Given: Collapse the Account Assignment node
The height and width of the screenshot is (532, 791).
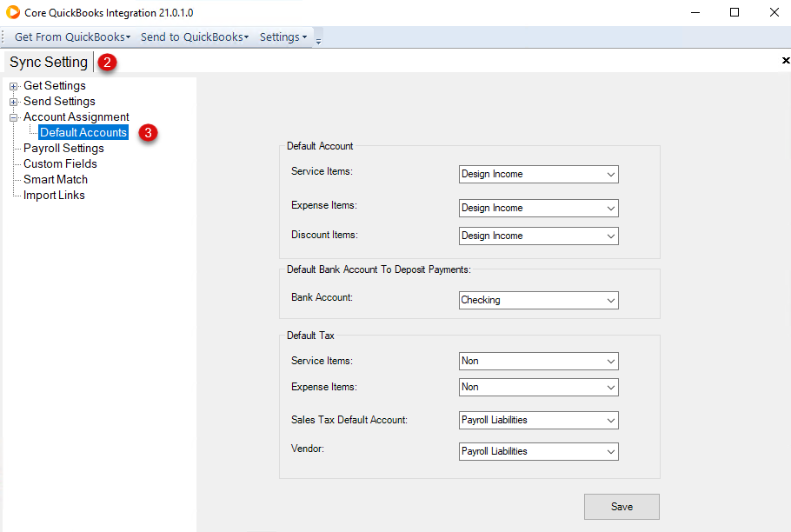Looking at the screenshot, I should pos(14,117).
